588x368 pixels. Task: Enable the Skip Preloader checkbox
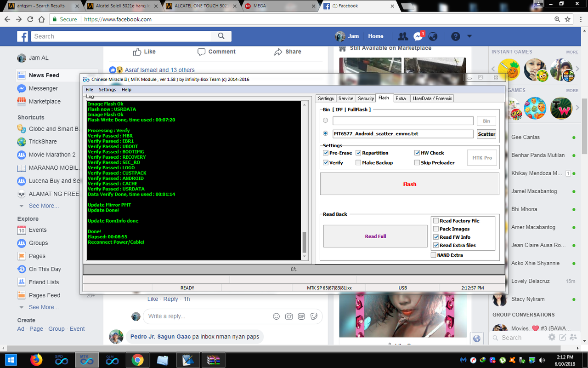(x=417, y=162)
